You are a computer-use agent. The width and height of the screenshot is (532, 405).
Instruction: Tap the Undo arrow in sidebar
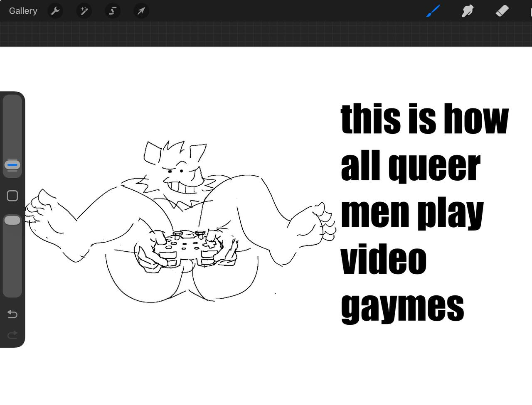point(12,314)
